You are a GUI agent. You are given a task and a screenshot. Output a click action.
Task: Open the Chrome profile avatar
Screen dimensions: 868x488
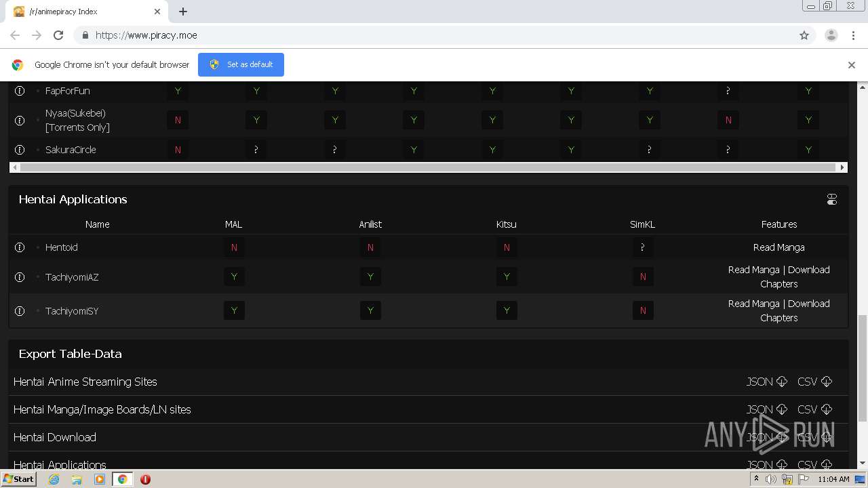click(831, 35)
